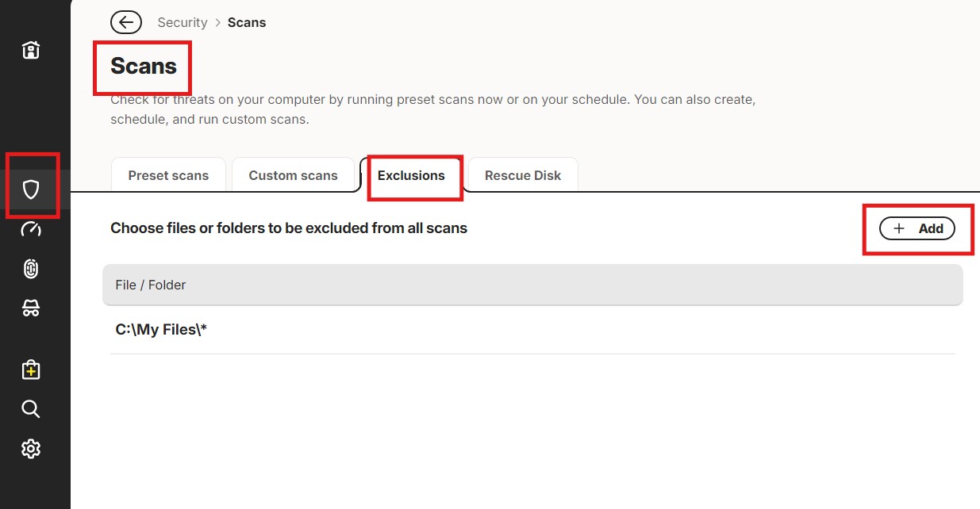
Task: Open the Rescue Disk tab
Action: click(x=523, y=175)
